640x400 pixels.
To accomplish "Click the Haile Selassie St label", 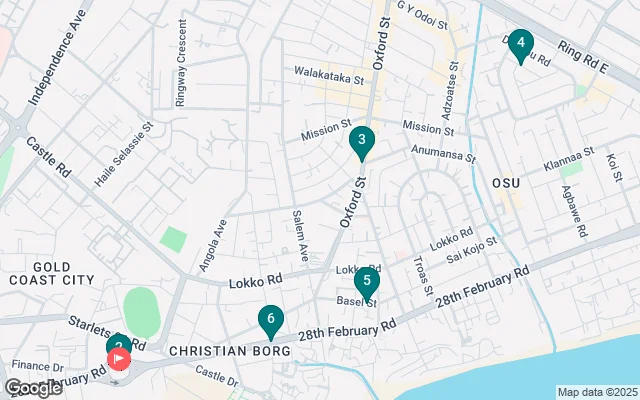I will 124,154.
